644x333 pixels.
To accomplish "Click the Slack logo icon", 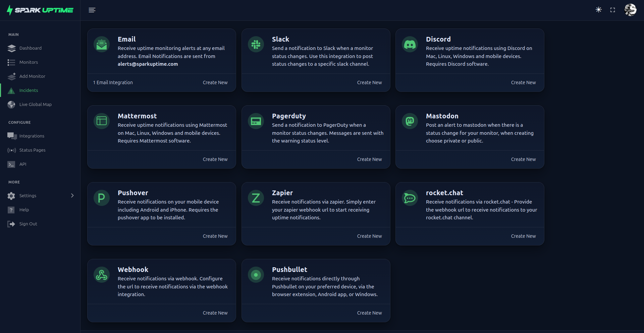I will (x=256, y=44).
